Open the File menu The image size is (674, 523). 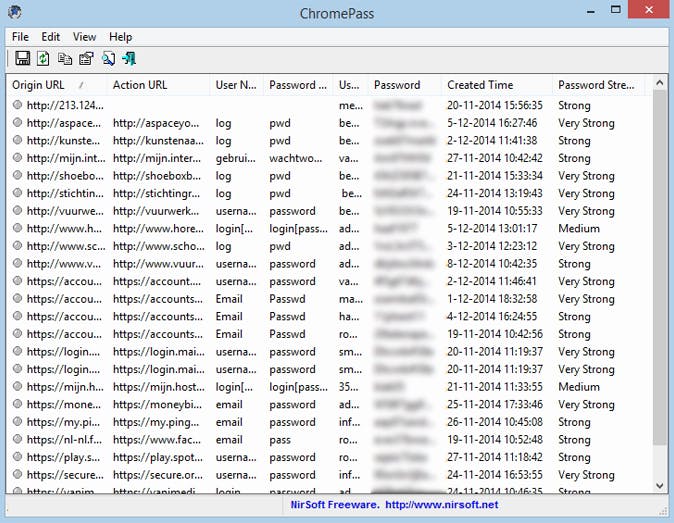[20, 37]
